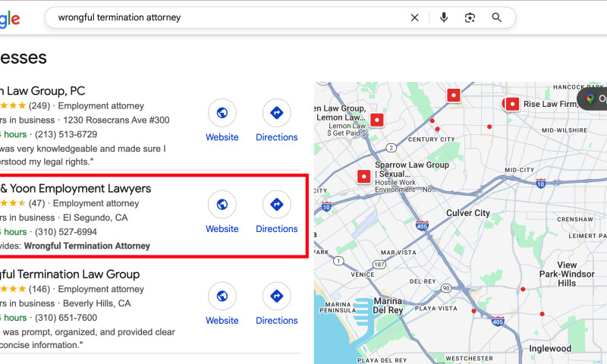Select the Sparrow Law Group map pin
The width and height of the screenshot is (607, 364).
tap(363, 176)
